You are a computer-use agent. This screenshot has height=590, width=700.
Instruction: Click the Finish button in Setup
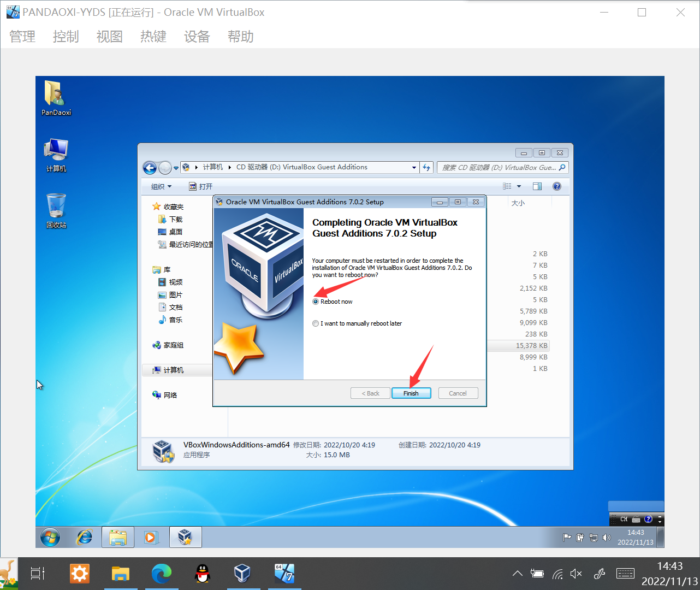coord(411,393)
